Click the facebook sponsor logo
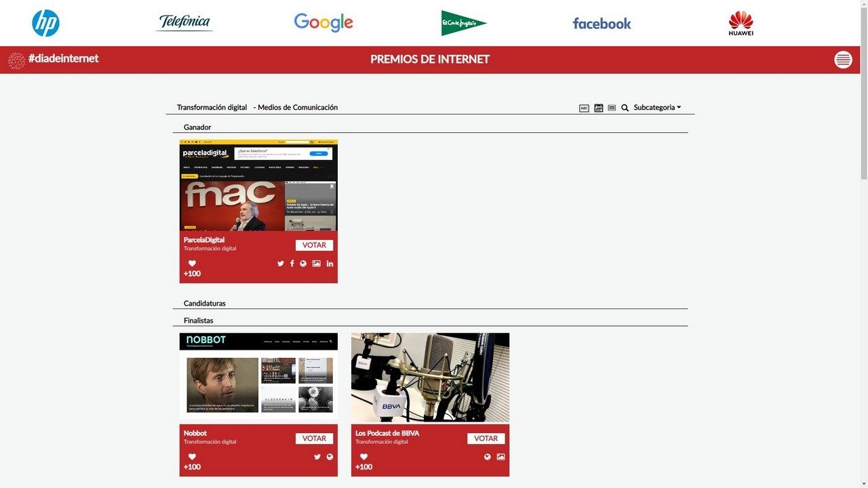This screenshot has height=488, width=868. pyautogui.click(x=601, y=23)
